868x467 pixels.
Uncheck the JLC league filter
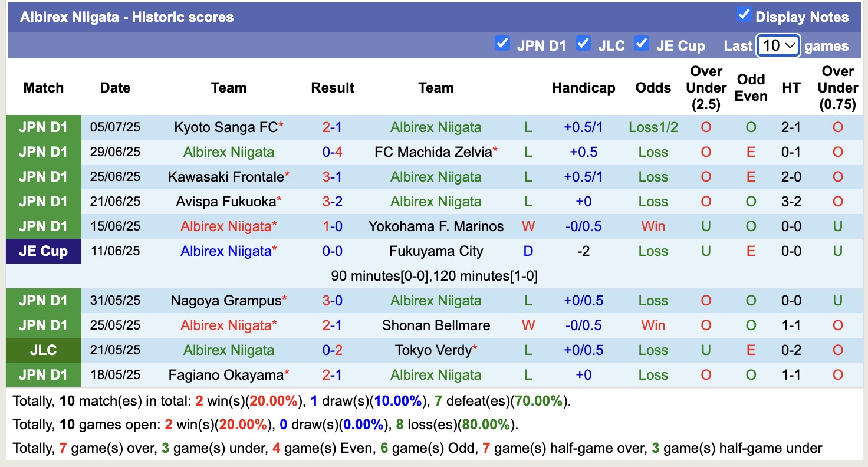583,44
